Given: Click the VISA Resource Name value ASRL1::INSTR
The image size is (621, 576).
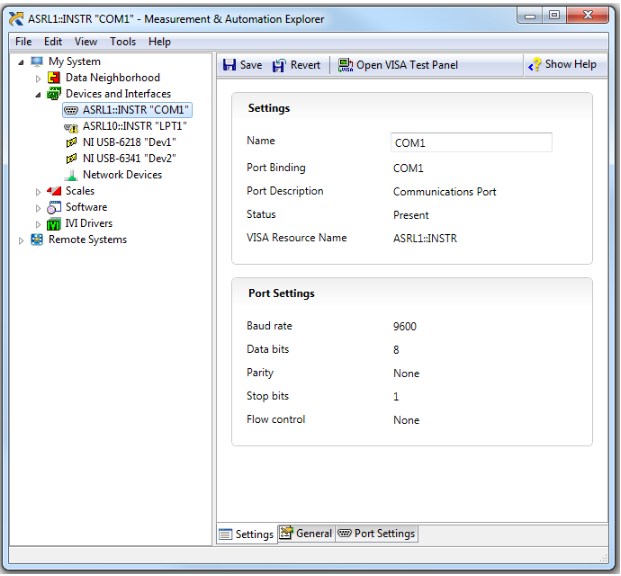Looking at the screenshot, I should click(x=425, y=238).
